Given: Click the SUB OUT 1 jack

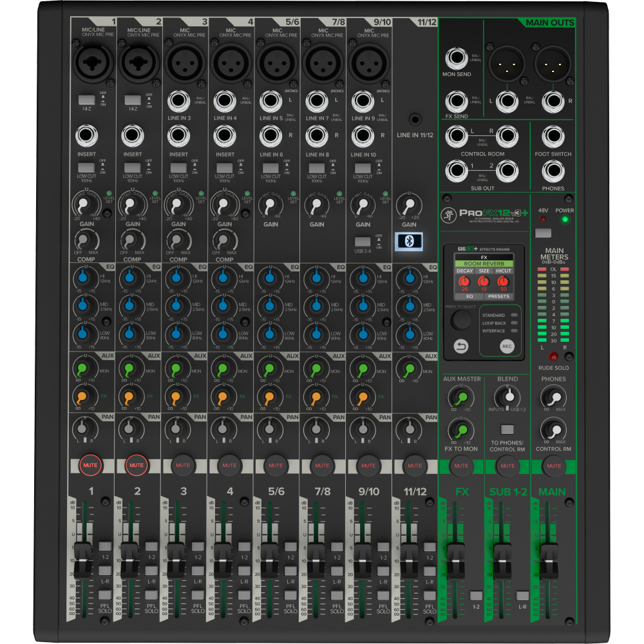Looking at the screenshot, I should [457, 171].
